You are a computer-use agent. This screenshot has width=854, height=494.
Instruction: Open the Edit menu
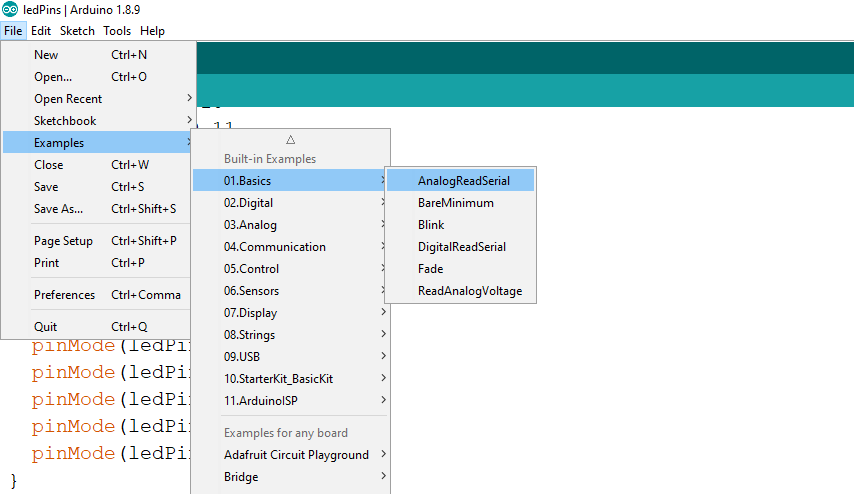(41, 31)
